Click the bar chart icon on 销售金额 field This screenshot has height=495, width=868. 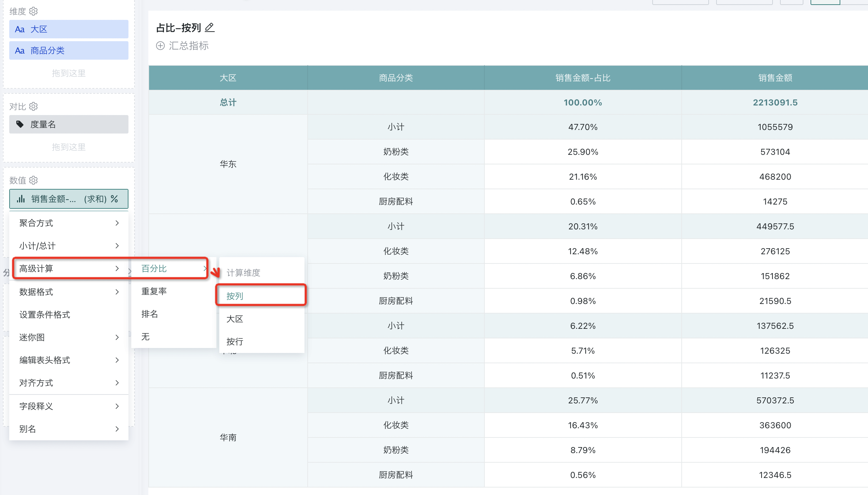pos(21,199)
